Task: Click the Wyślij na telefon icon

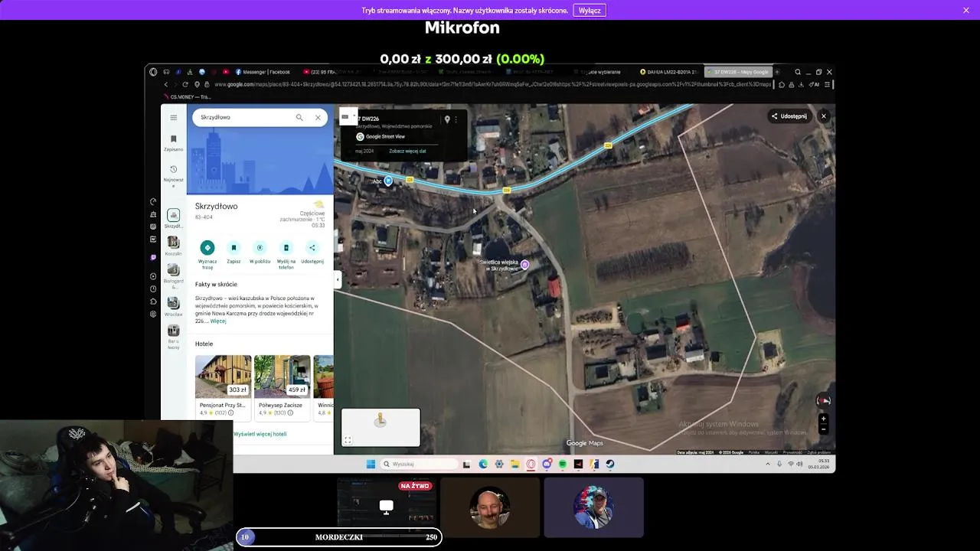Action: pos(286,247)
